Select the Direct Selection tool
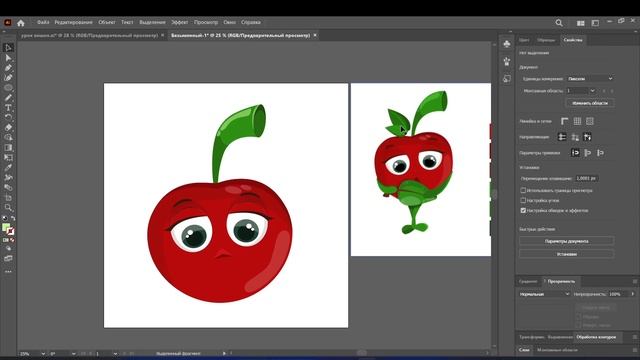Viewport: 640px width, 360px height. tap(8, 58)
